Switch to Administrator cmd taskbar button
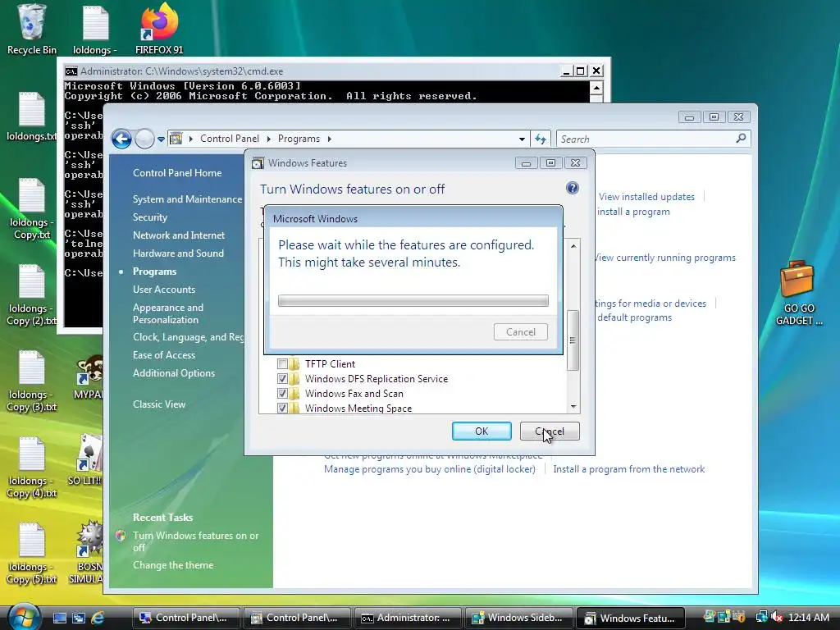The image size is (840, 630). pos(407,619)
